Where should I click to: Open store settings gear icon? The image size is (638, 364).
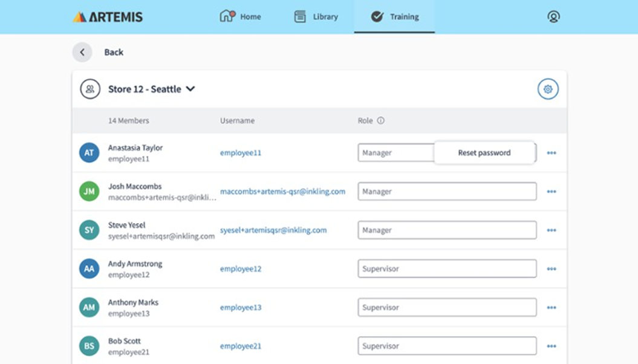[547, 89]
